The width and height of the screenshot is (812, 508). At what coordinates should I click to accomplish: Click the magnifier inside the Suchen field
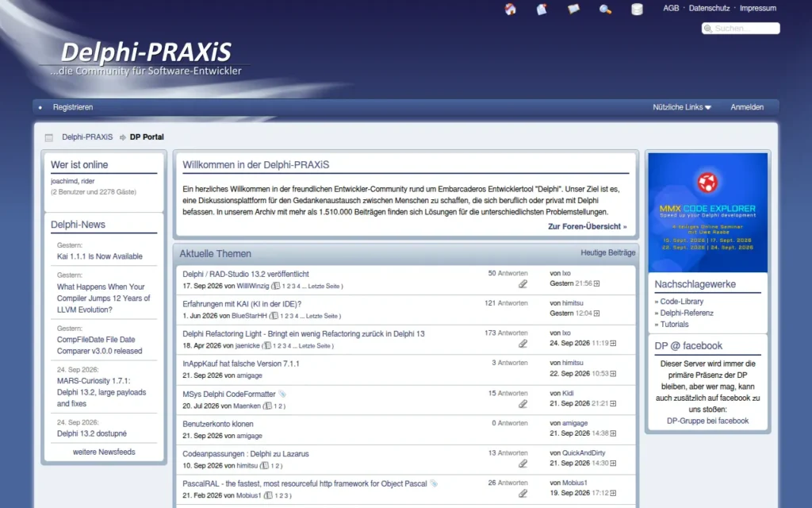click(x=708, y=29)
